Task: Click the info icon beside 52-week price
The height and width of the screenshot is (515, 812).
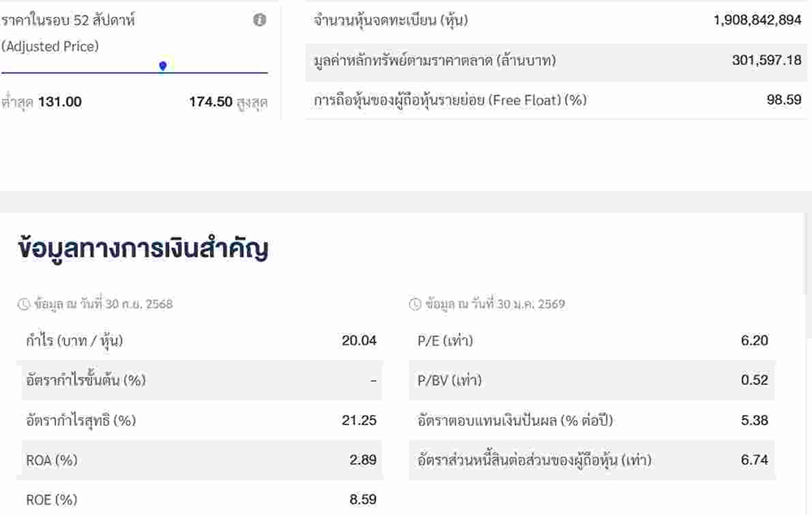Action: (260, 20)
